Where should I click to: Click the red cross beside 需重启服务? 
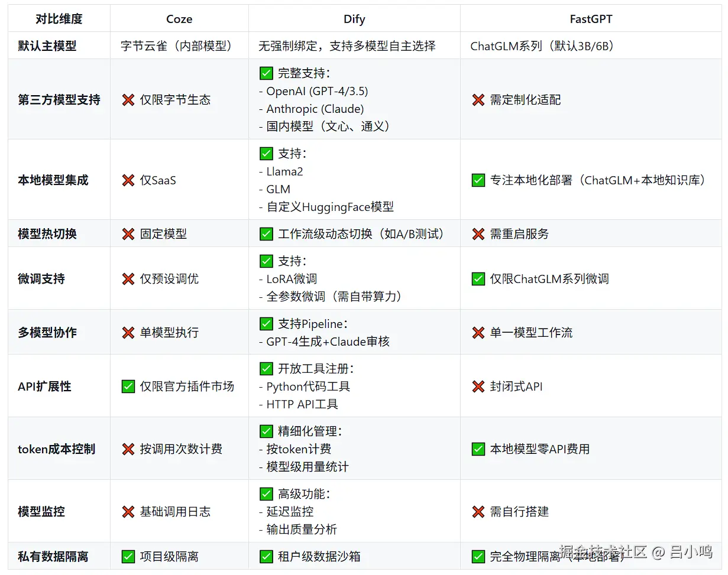point(478,234)
